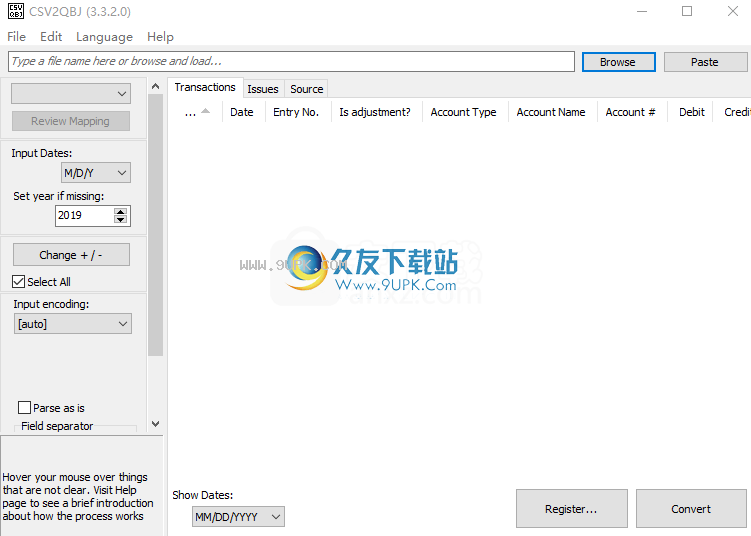Click the Change + / - button
Screen dimensions: 751x536
[71, 255]
